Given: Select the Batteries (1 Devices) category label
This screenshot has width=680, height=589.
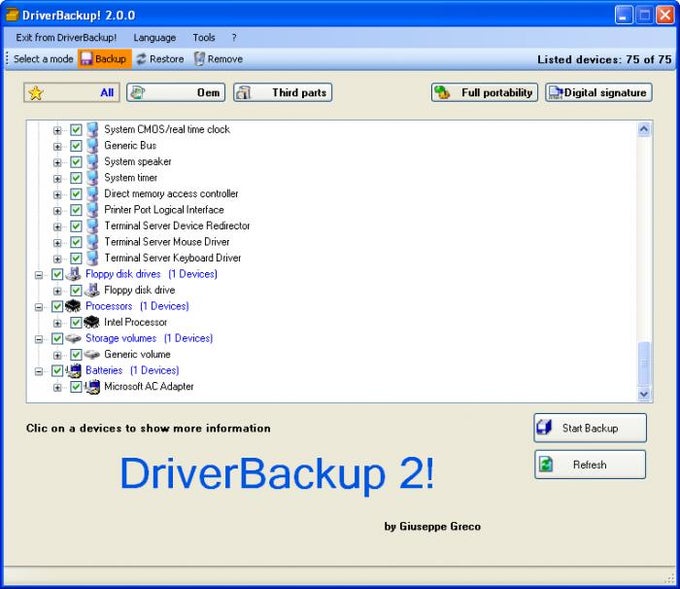Looking at the screenshot, I should 132,370.
